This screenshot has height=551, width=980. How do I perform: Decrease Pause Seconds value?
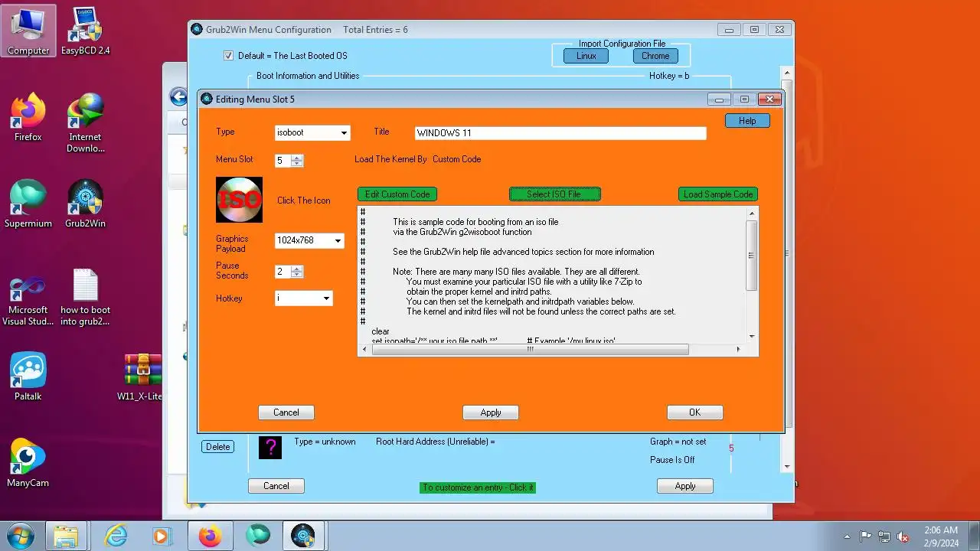(x=297, y=275)
